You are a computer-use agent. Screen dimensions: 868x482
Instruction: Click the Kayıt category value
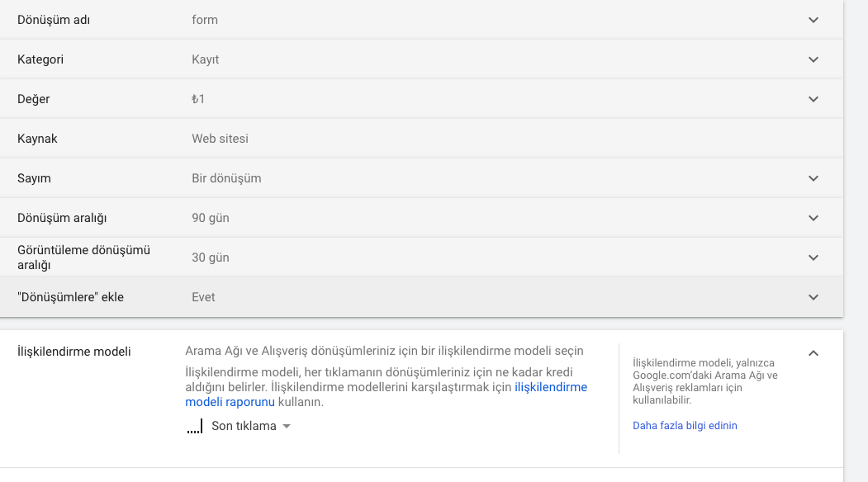[x=206, y=59]
